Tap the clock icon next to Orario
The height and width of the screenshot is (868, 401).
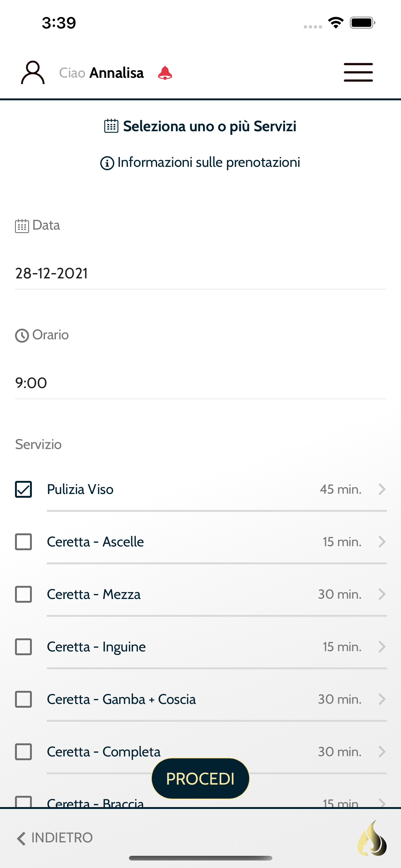coord(22,336)
